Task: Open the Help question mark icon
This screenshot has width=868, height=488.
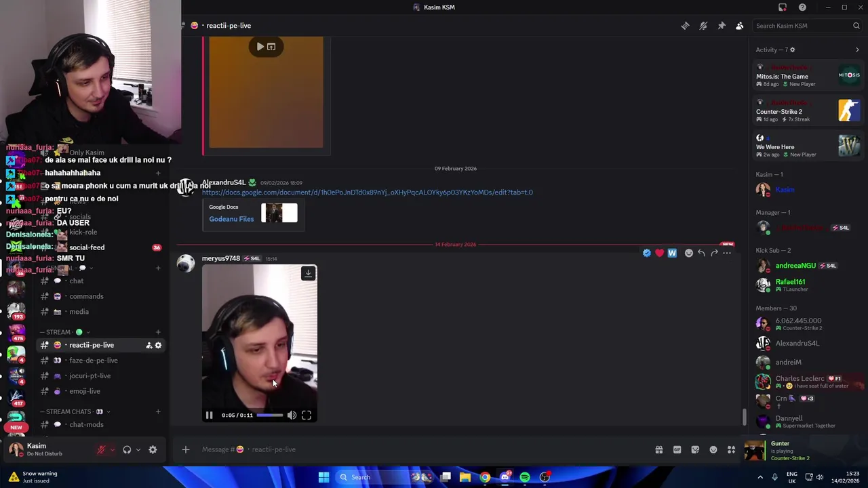Action: [x=802, y=7]
